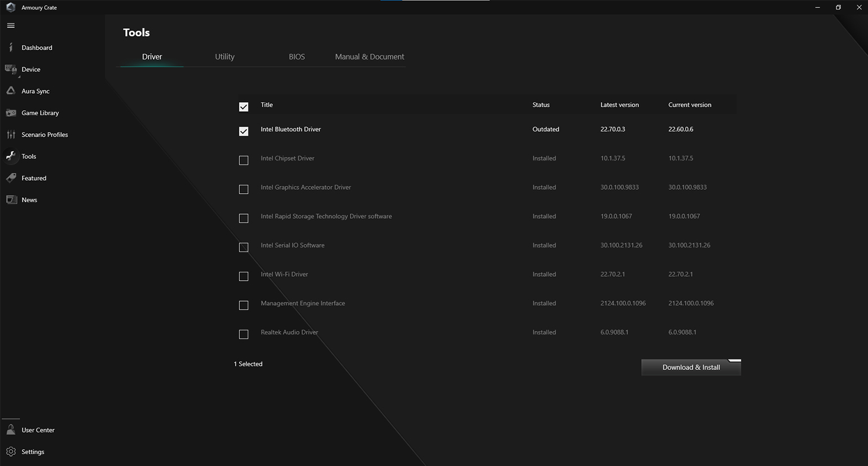Click the Title column header
Image resolution: width=868 pixels, height=466 pixels.
pyautogui.click(x=266, y=105)
